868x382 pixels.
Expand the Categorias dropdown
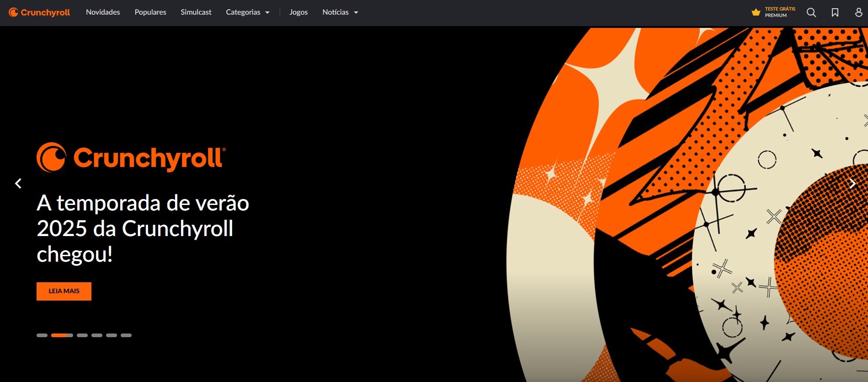(248, 12)
